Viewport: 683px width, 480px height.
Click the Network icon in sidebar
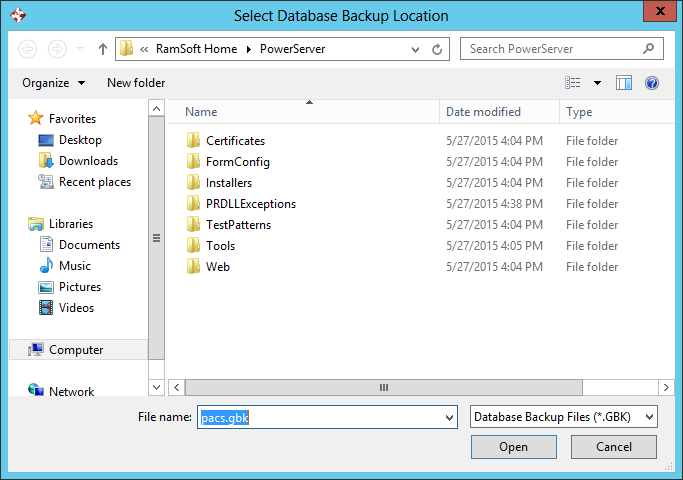pyautogui.click(x=36, y=391)
